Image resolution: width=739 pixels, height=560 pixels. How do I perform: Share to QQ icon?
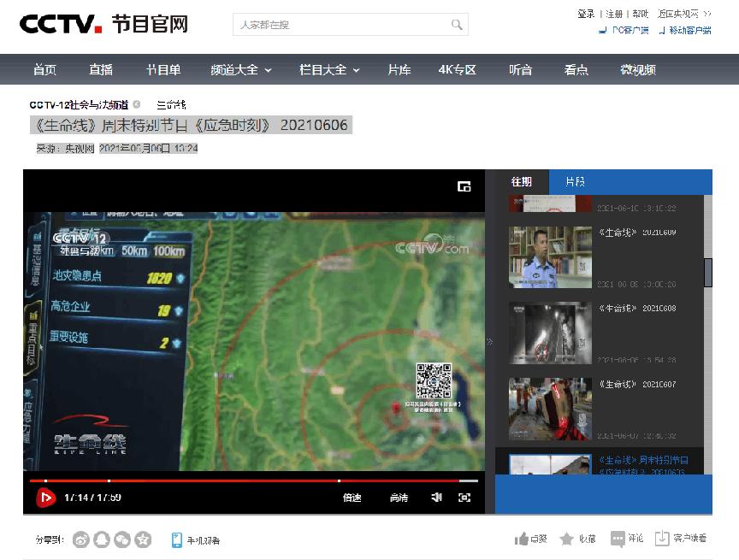[x=102, y=539]
